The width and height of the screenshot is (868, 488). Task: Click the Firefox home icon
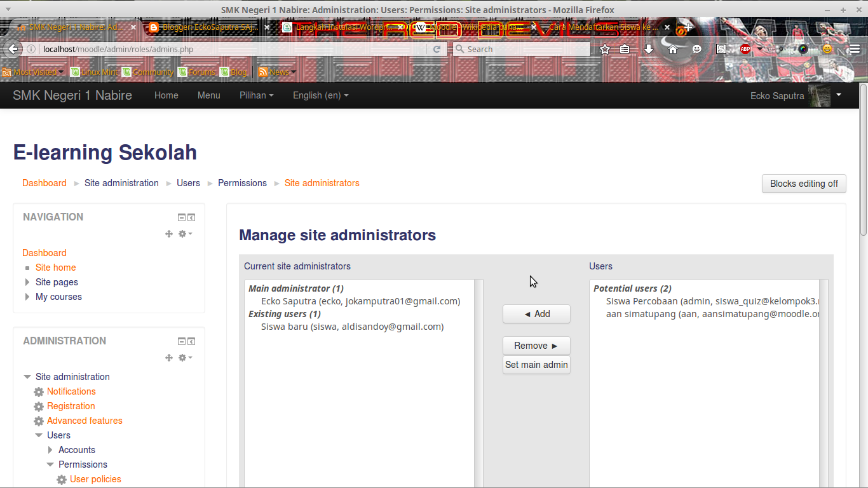672,48
